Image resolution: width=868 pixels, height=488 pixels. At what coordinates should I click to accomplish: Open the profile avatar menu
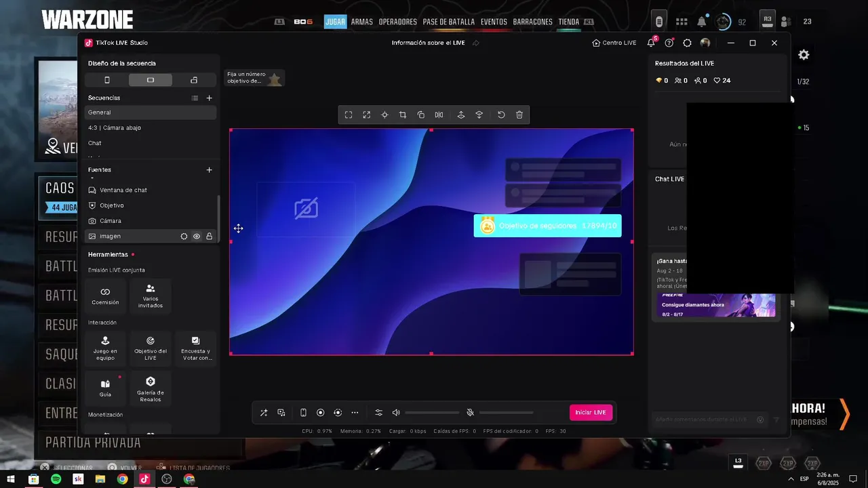705,43
